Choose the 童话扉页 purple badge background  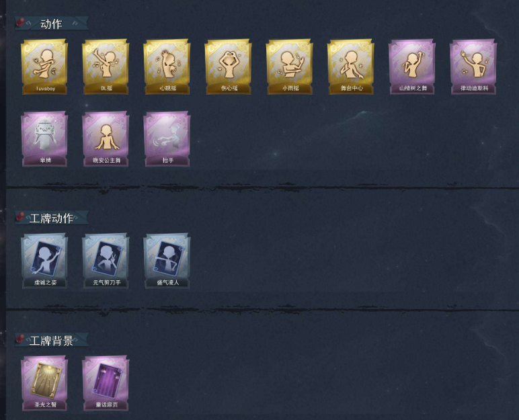click(x=106, y=383)
